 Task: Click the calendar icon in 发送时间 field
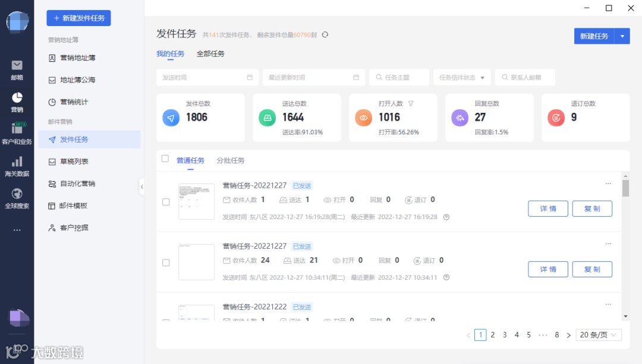(250, 77)
